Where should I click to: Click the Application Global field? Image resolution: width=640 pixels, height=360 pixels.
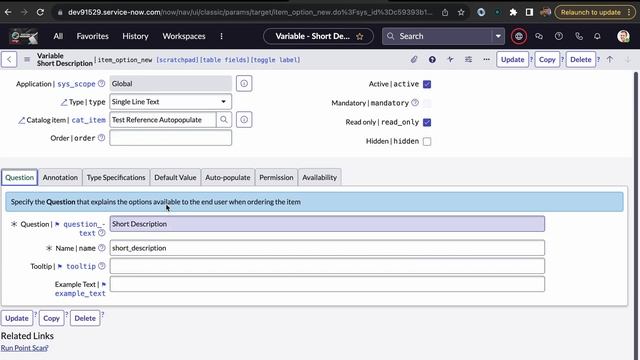pos(171,84)
